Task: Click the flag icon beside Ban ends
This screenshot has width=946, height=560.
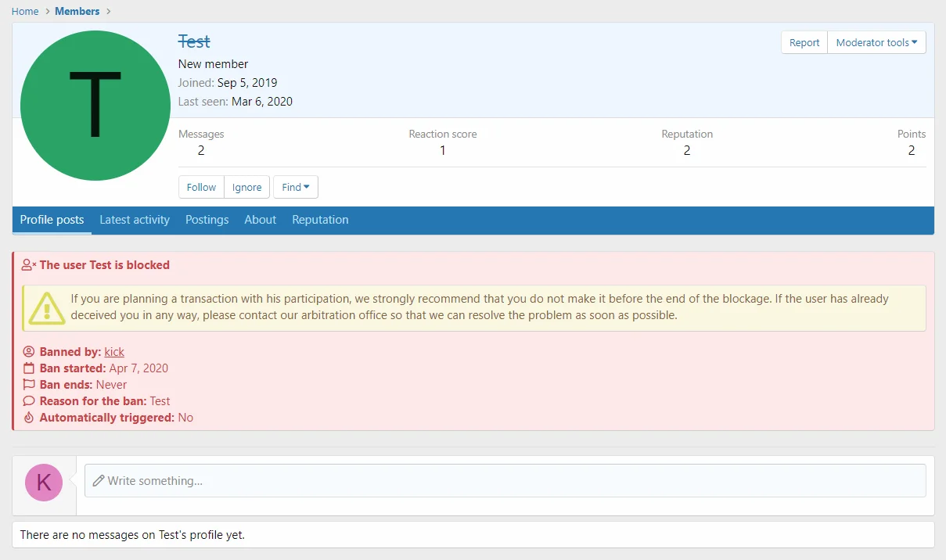Action: click(29, 385)
